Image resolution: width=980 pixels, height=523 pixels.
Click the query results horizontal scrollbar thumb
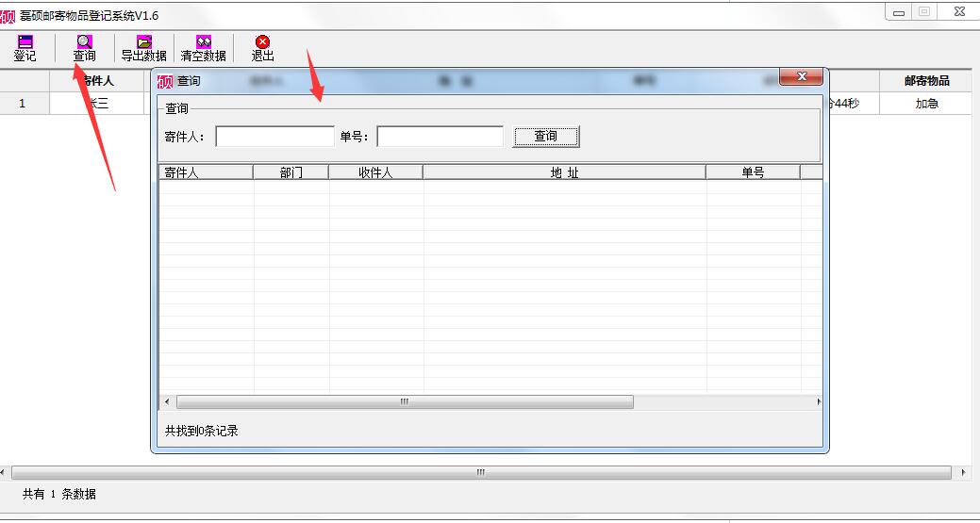[x=405, y=402]
